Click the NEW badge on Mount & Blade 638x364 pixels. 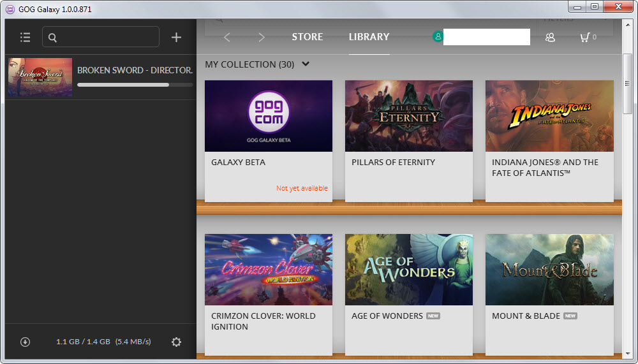coord(570,316)
